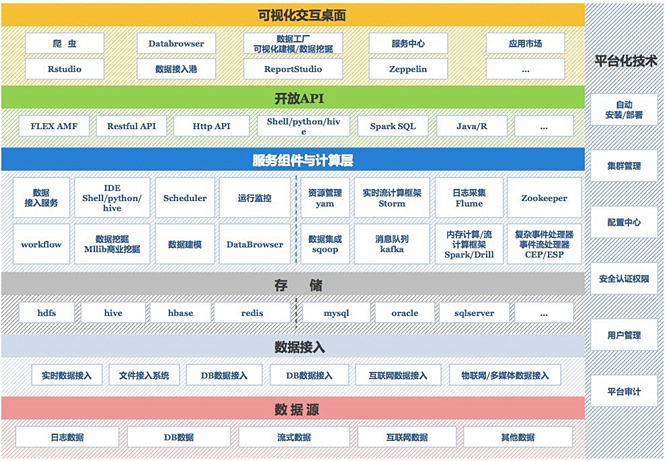Click the 互联网数据 box
Image resolution: width=666 pixels, height=461 pixels.
pyautogui.click(x=407, y=437)
